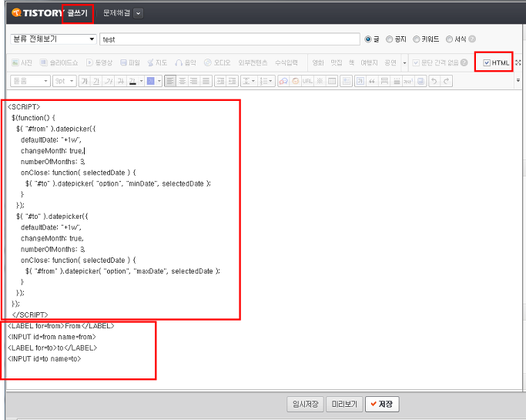Viewport: 526px width, 420px height.
Task: Decrease paragraph indent
Action: click(x=232, y=81)
